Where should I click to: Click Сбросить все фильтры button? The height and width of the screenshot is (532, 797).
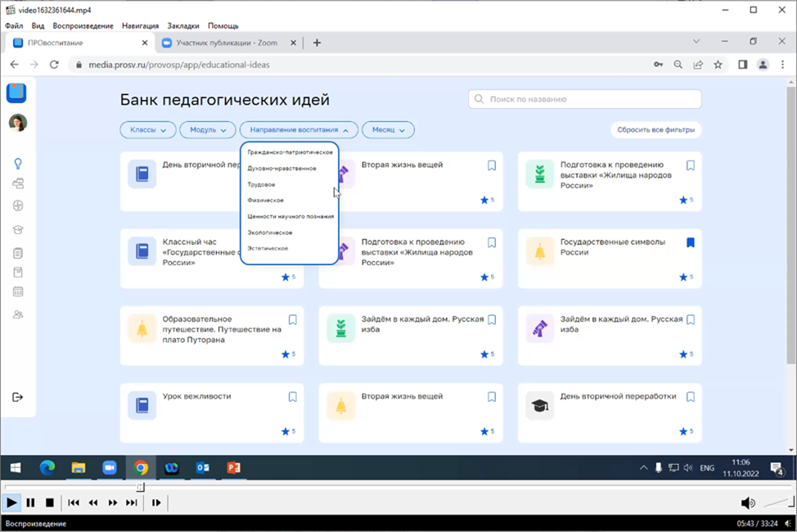click(x=655, y=130)
